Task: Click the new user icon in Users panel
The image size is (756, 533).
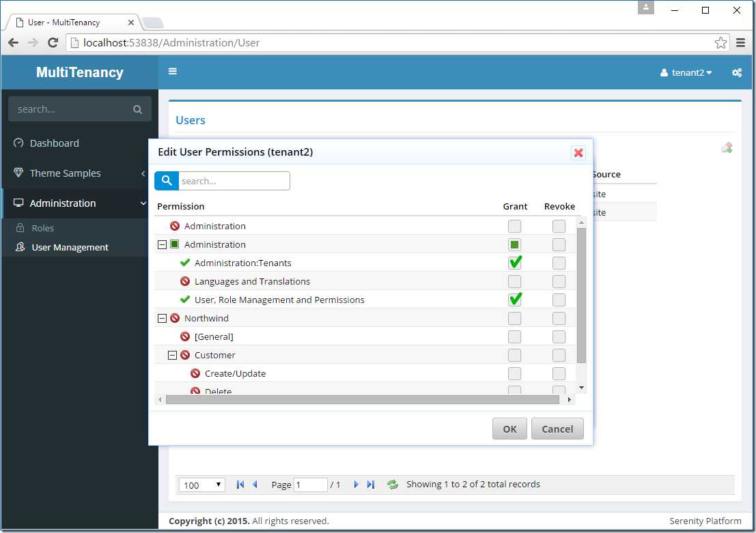Action: (x=727, y=147)
